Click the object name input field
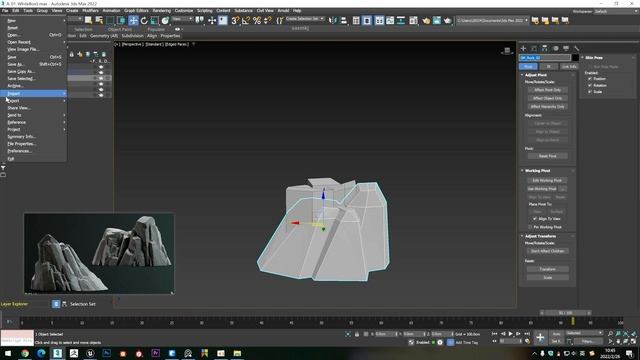The width and height of the screenshot is (640, 360). click(544, 58)
